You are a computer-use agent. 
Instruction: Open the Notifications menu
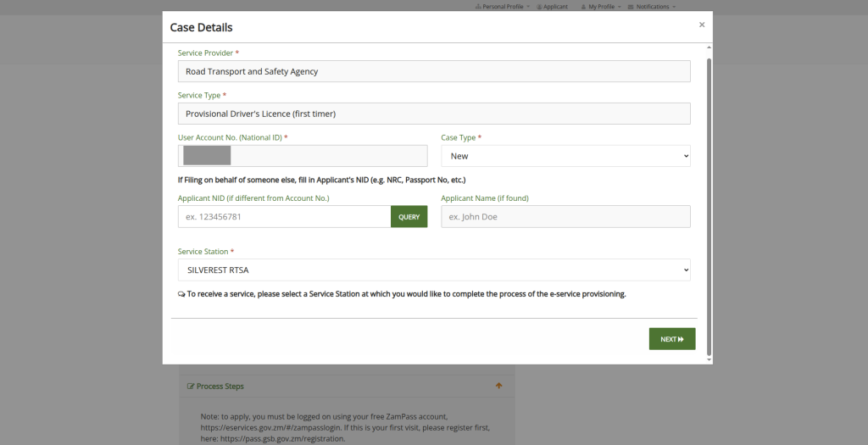pos(651,6)
